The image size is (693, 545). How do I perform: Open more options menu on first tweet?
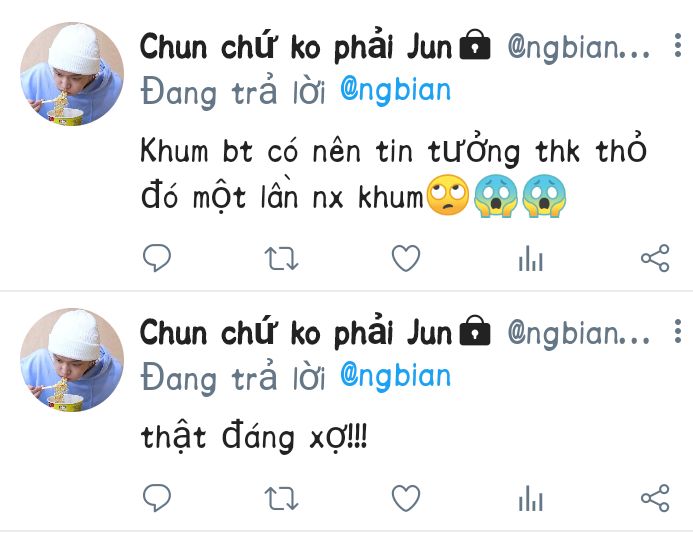(x=678, y=45)
